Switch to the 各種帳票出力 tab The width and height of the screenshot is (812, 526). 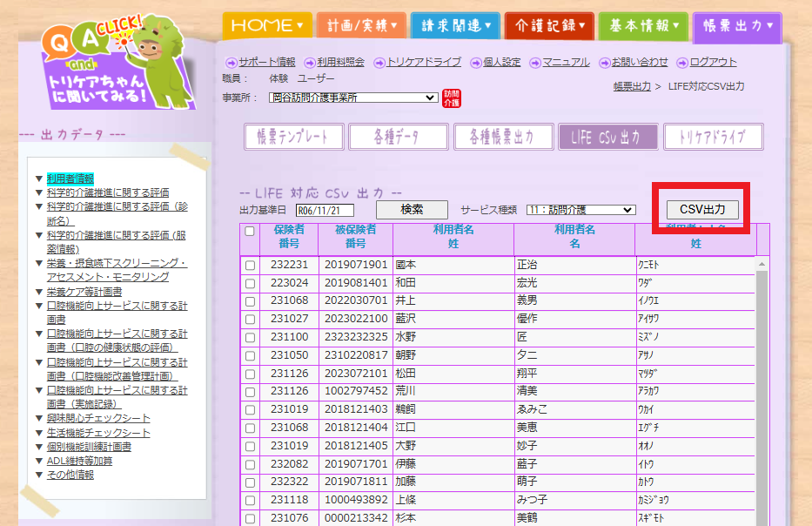[x=503, y=137]
